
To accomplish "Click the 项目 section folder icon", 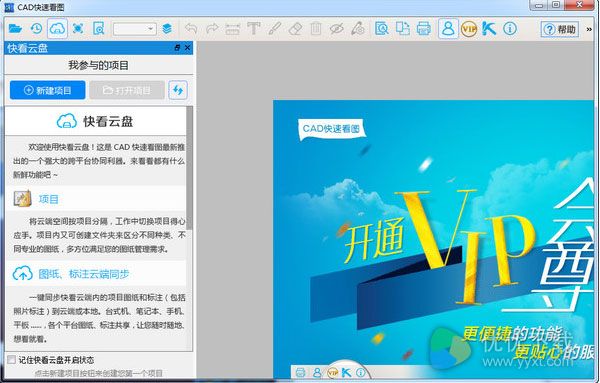I will tap(23, 199).
